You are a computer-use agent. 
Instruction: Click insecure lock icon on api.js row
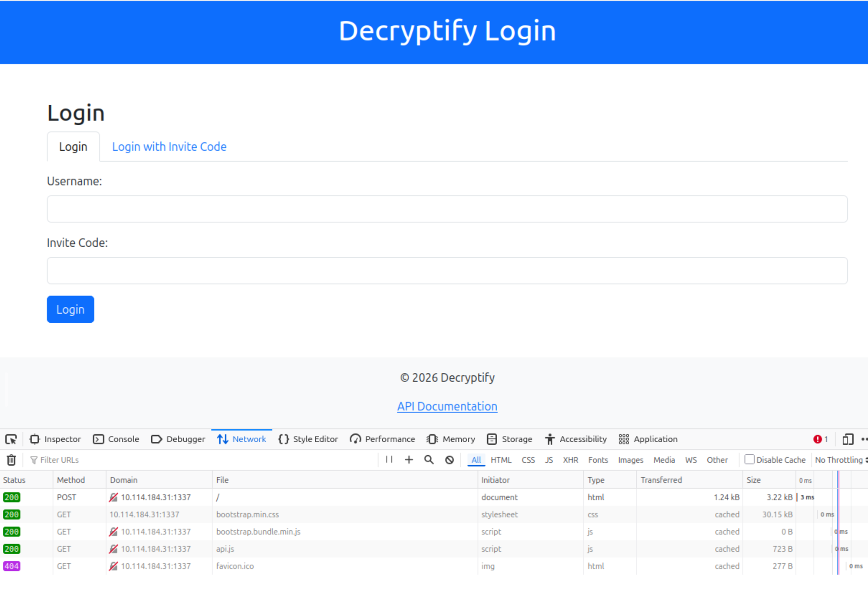113,549
